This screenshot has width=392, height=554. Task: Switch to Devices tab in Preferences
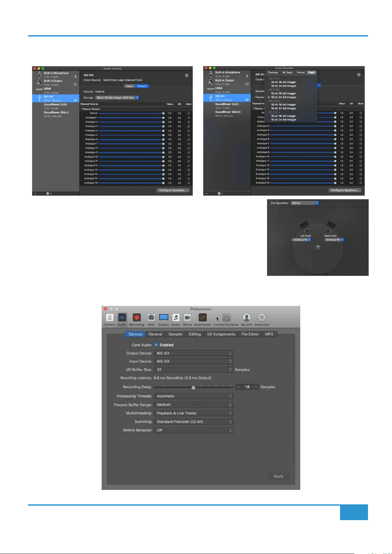click(135, 334)
